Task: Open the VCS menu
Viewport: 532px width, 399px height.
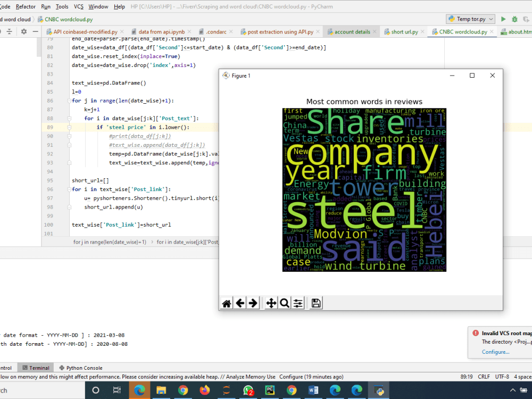Action: tap(78, 6)
